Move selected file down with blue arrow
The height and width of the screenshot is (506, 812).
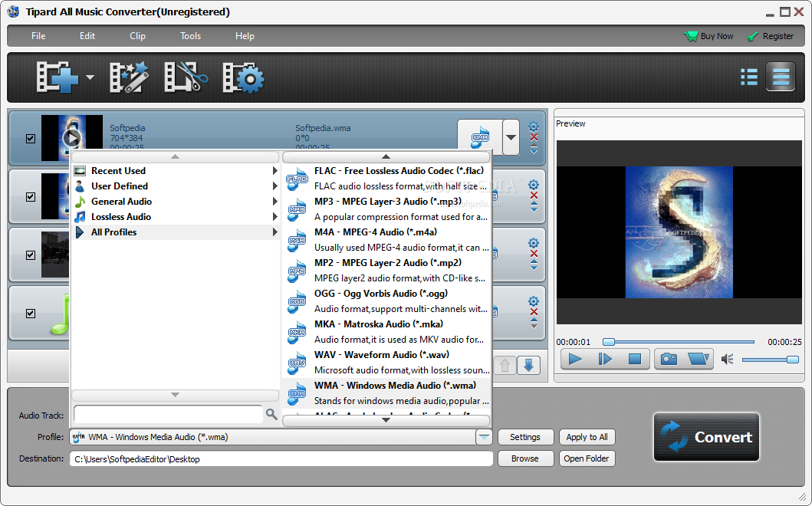pos(528,366)
